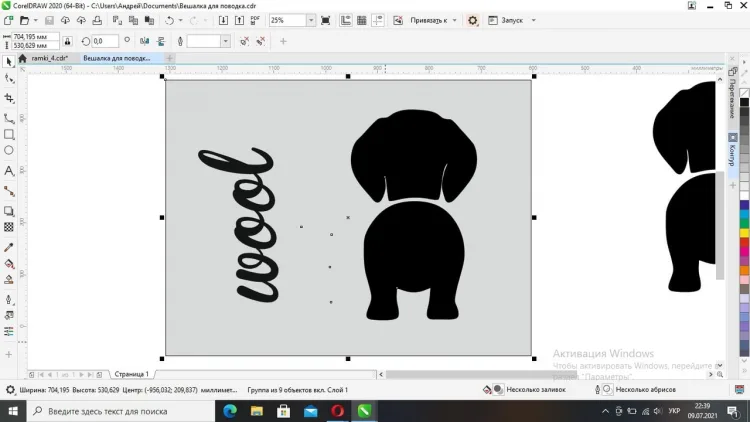This screenshot has width=750, height=422.
Task: Click the Full-screen preview icon
Action: coord(326,21)
